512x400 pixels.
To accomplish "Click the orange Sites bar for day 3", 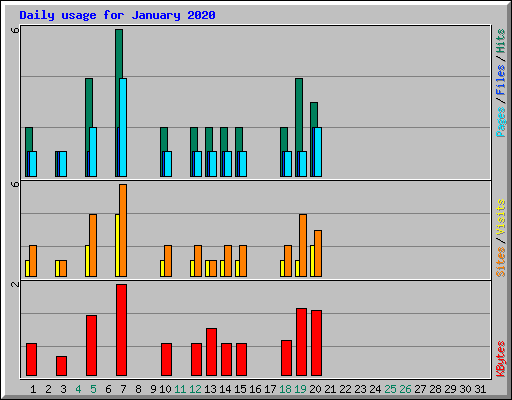I will pyautogui.click(x=63, y=269).
